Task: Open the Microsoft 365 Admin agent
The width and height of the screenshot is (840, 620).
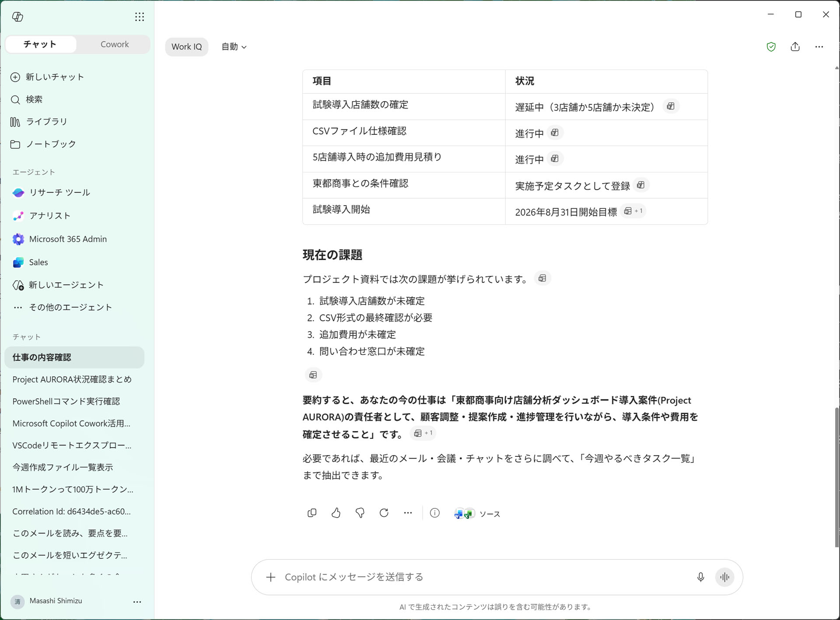Action: point(60,239)
